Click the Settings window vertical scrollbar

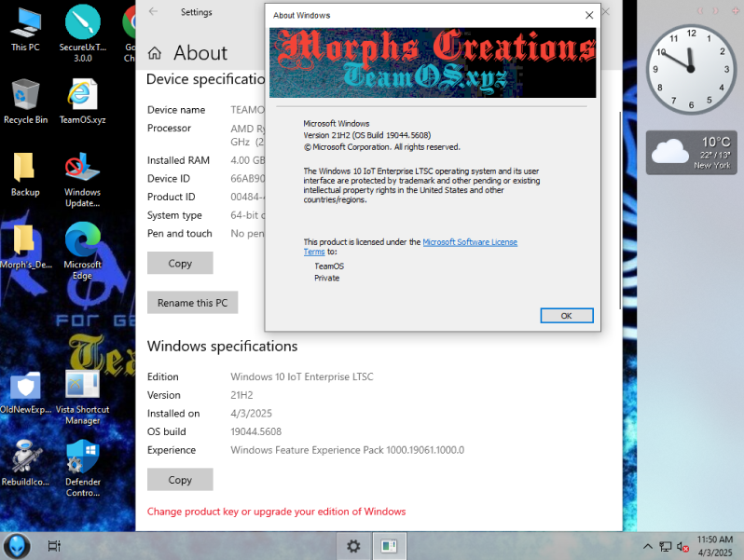click(x=620, y=211)
